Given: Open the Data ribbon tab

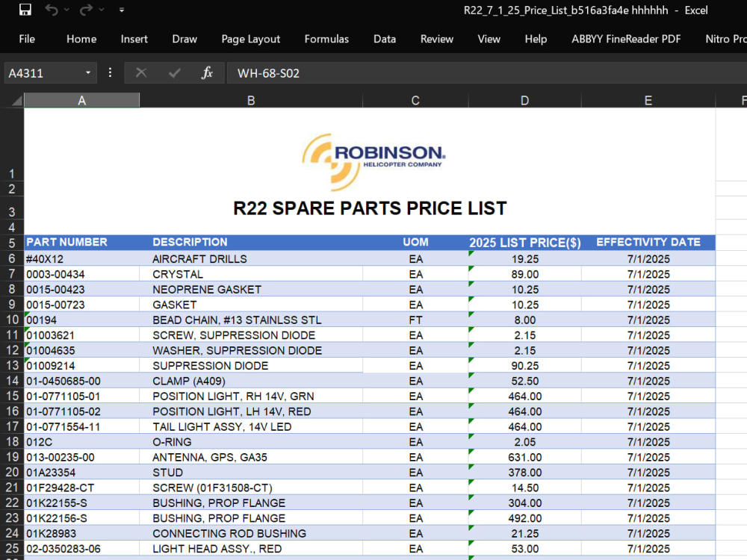Looking at the screenshot, I should 385,39.
